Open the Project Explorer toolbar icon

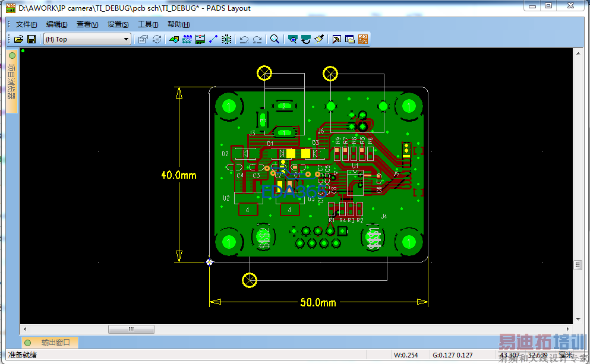349,39
